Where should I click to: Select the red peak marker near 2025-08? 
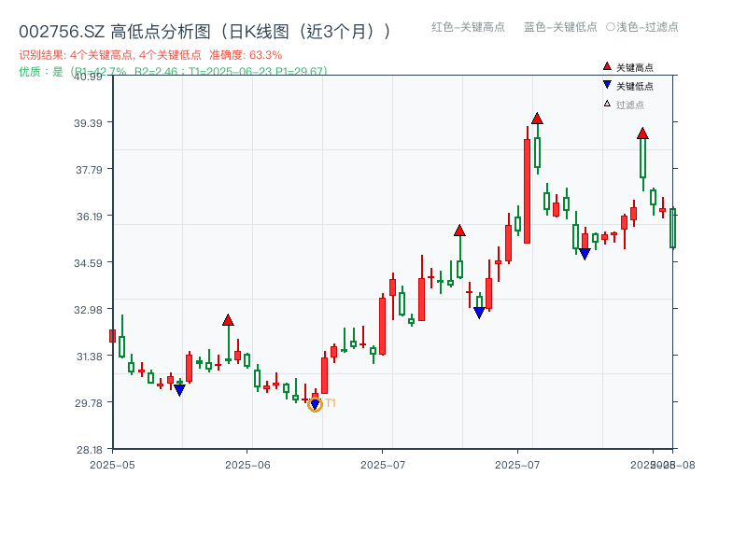[x=642, y=133]
